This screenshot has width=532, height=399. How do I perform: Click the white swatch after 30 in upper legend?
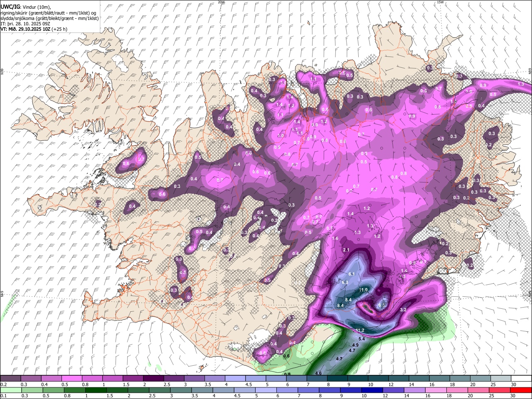(521, 378)
